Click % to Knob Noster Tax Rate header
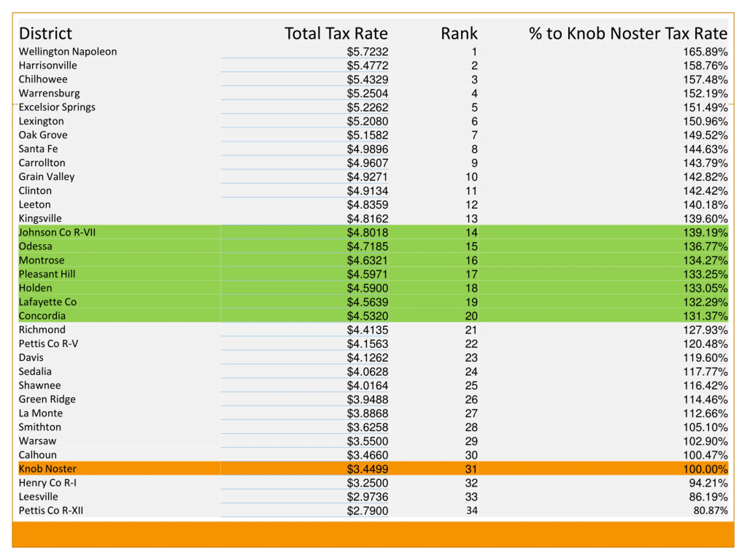 coord(628,34)
